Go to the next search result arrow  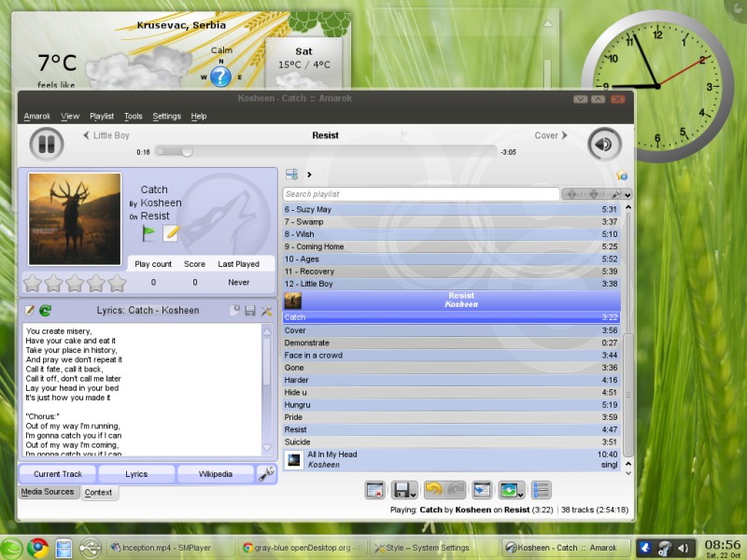coord(594,194)
